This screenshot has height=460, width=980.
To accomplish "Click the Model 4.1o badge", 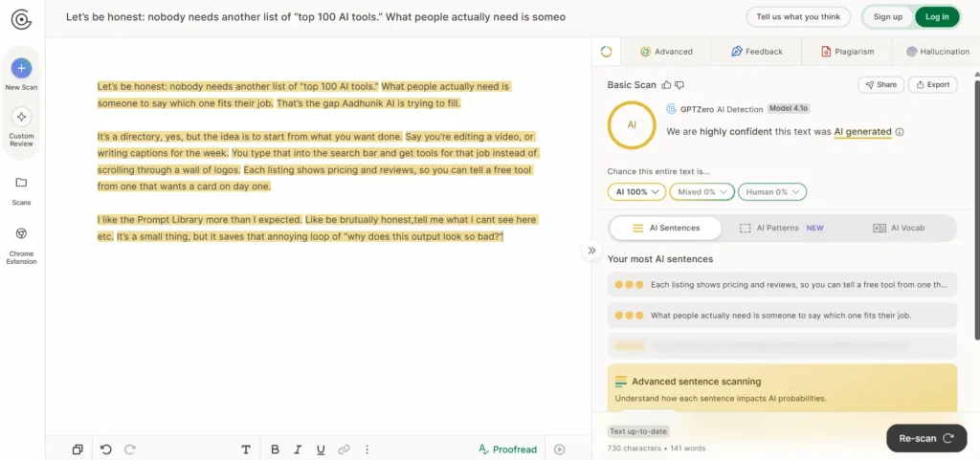I will pyautogui.click(x=789, y=109).
